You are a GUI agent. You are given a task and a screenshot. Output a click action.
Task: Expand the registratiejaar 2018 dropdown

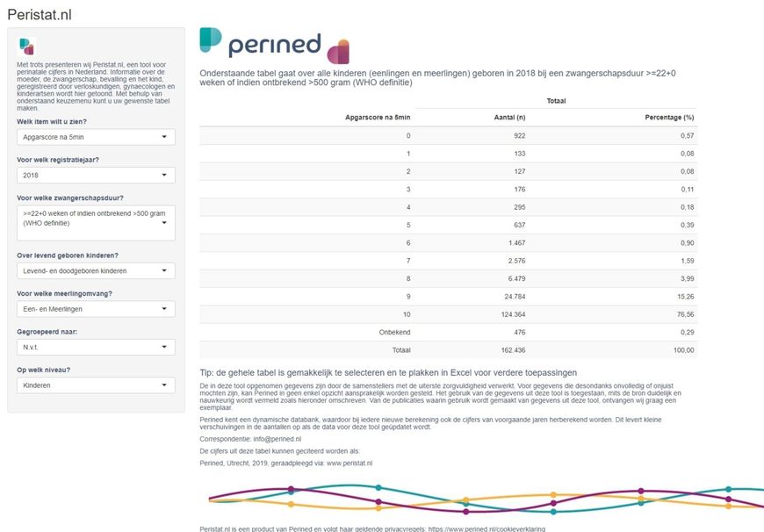tap(96, 175)
